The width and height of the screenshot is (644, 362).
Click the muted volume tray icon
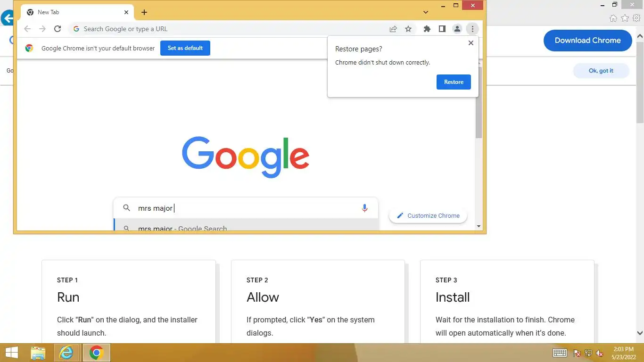[600, 353]
